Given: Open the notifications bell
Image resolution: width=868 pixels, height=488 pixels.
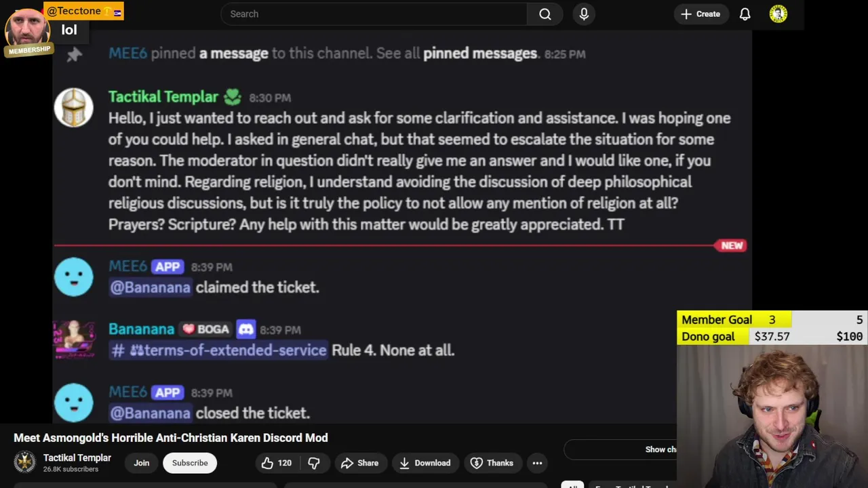Looking at the screenshot, I should point(745,14).
